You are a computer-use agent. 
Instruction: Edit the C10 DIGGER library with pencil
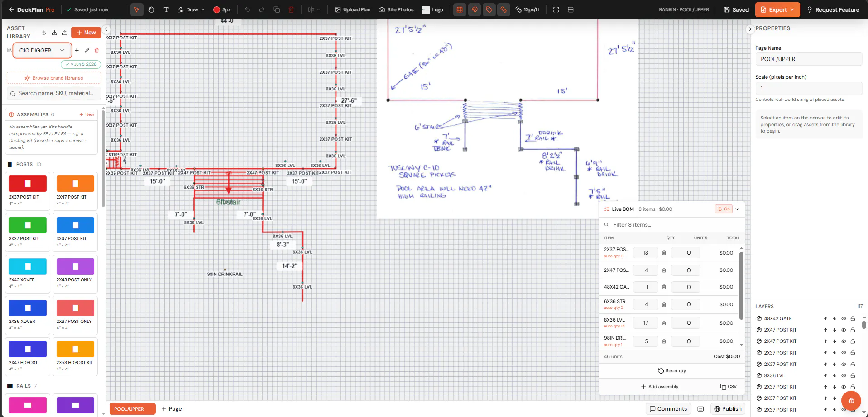[87, 50]
